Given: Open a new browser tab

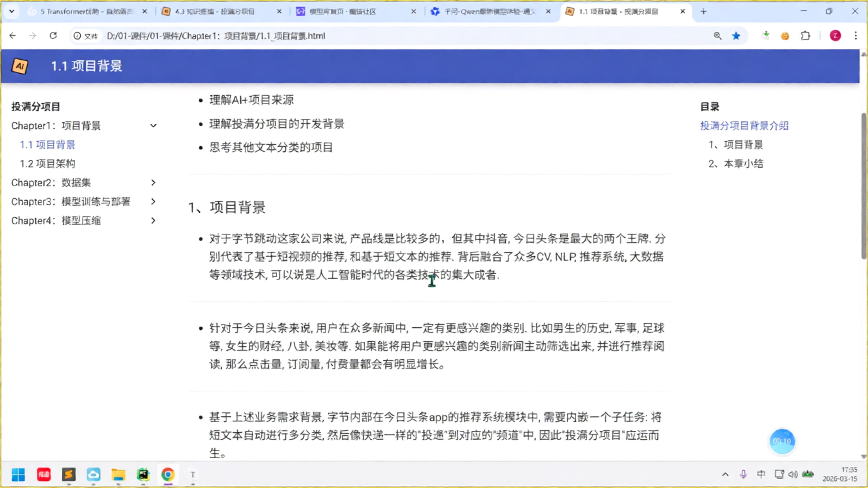Looking at the screenshot, I should [704, 12].
